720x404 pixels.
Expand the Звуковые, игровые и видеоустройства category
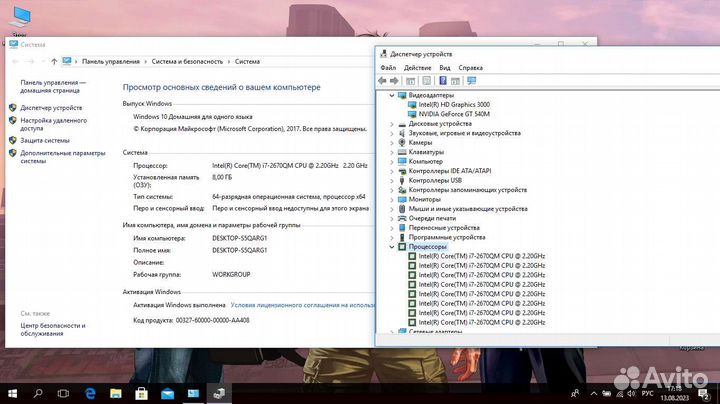pyautogui.click(x=392, y=133)
